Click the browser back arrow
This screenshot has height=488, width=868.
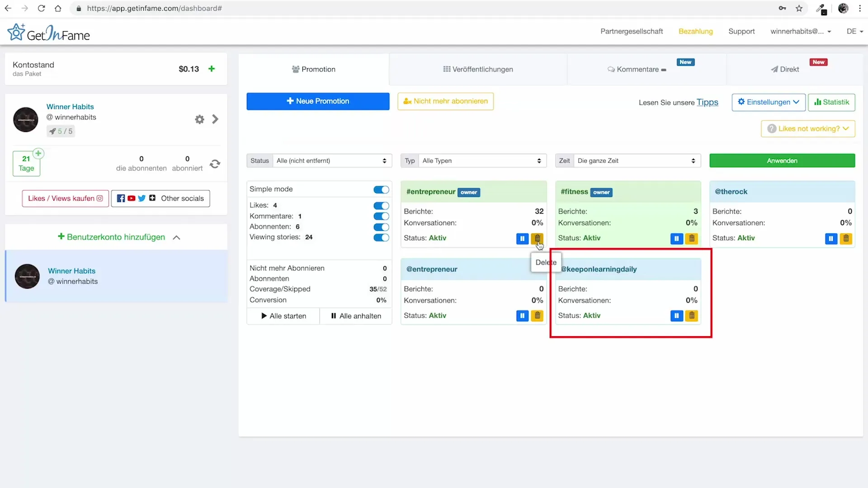click(8, 8)
